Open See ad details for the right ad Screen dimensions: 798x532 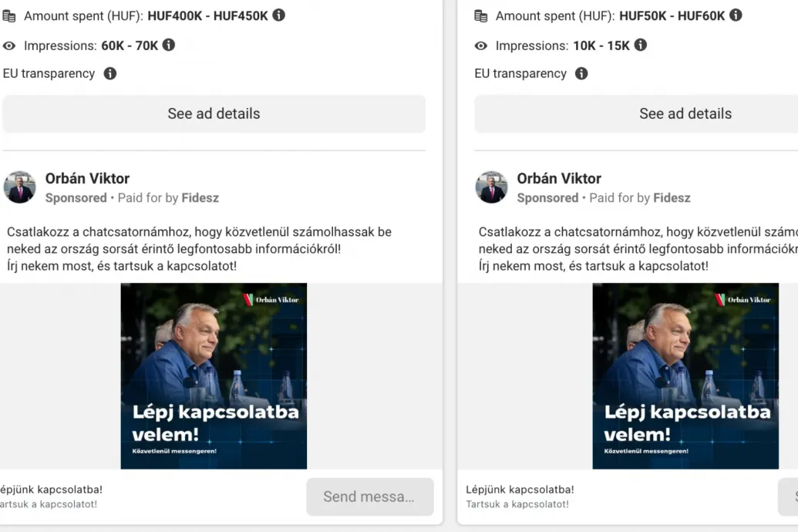pyautogui.click(x=636, y=113)
